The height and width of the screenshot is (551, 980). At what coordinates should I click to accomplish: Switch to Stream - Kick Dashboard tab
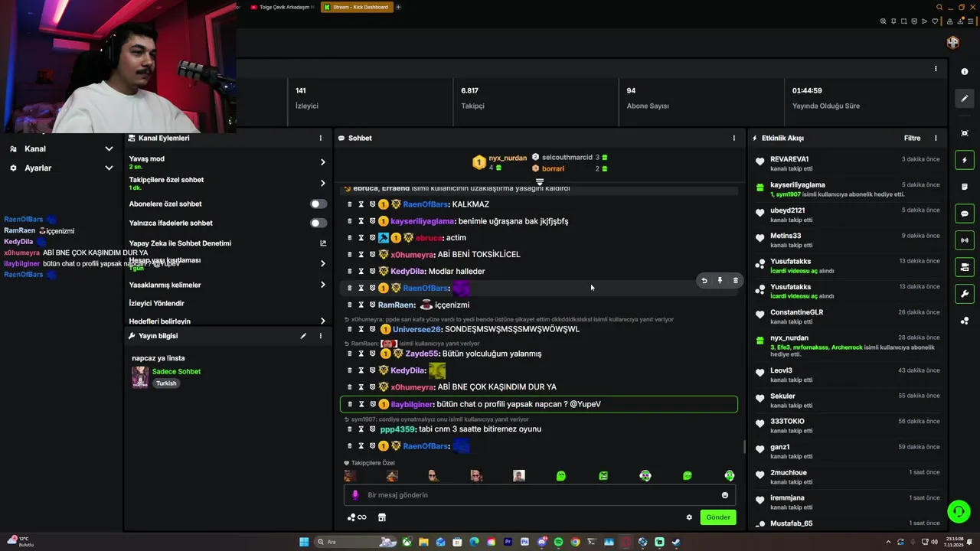(356, 7)
